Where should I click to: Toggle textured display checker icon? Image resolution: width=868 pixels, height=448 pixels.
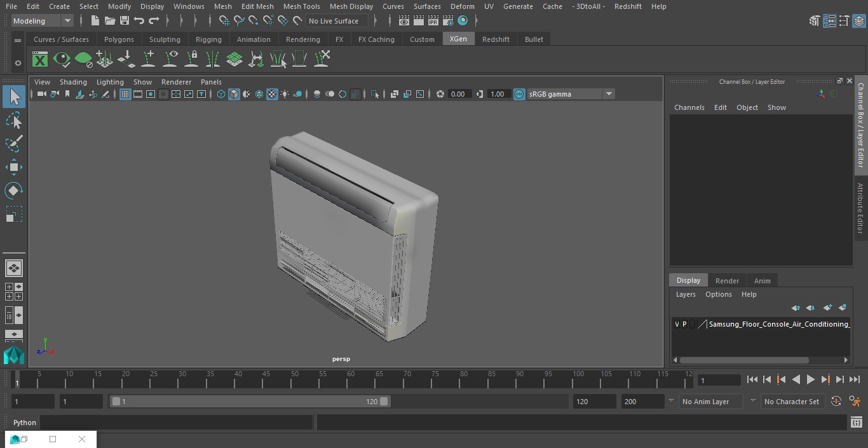[272, 94]
